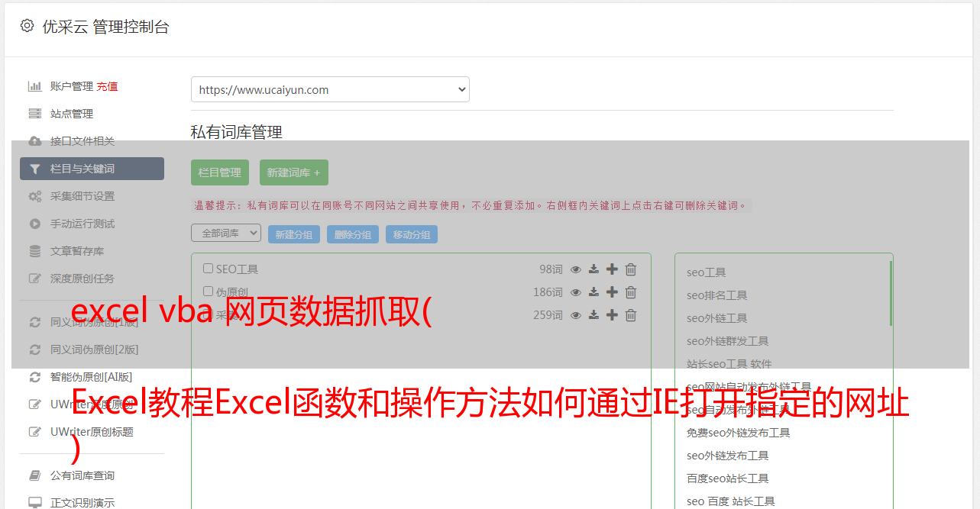Screen dimensions: 980x509
Task: Open 站点管理 in the sidebar
Action: (x=72, y=114)
